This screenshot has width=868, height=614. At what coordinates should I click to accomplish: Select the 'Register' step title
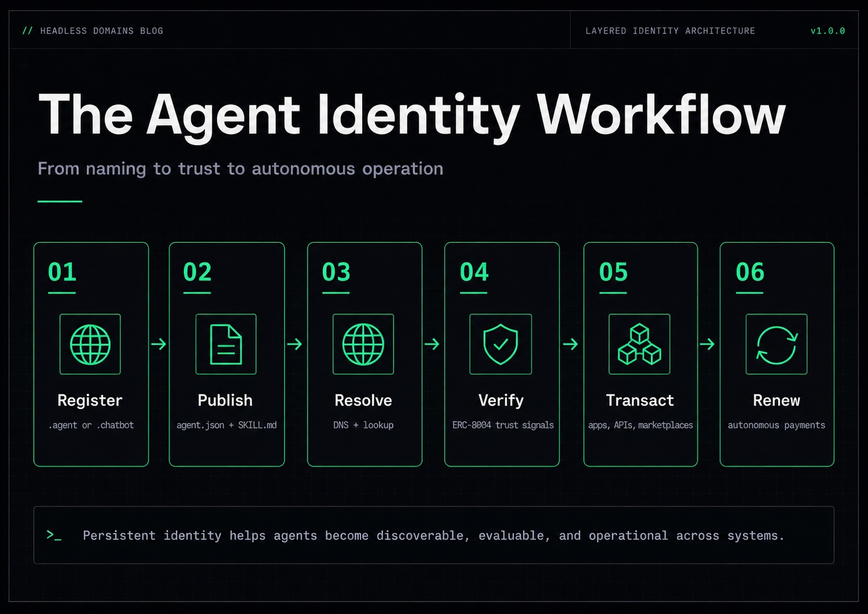click(90, 400)
